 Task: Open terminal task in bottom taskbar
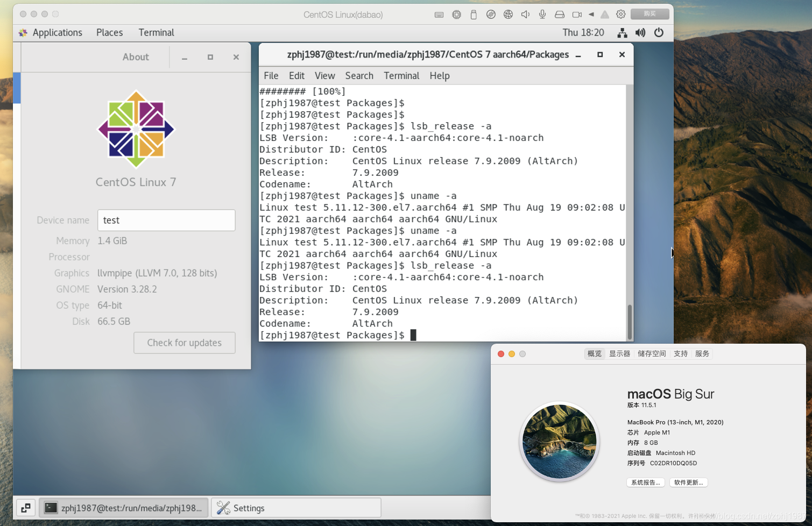[x=124, y=508]
